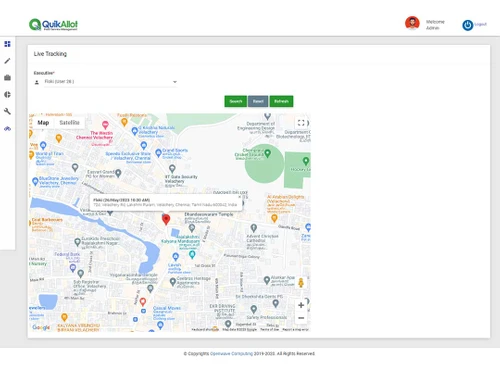Click the Ceebros Heritage Apartments pin

click(x=173, y=282)
